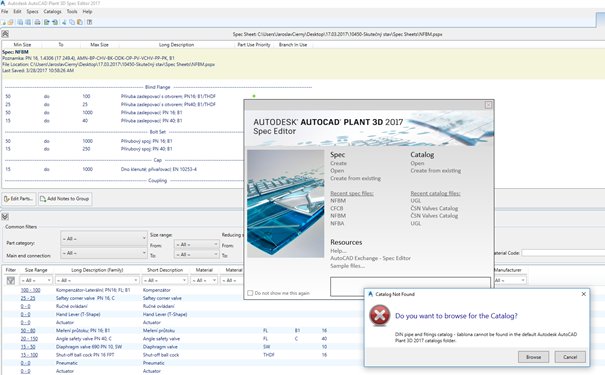The width and height of the screenshot is (605, 375).
Task: Open the recent spec file CFCB
Action: click(x=337, y=208)
